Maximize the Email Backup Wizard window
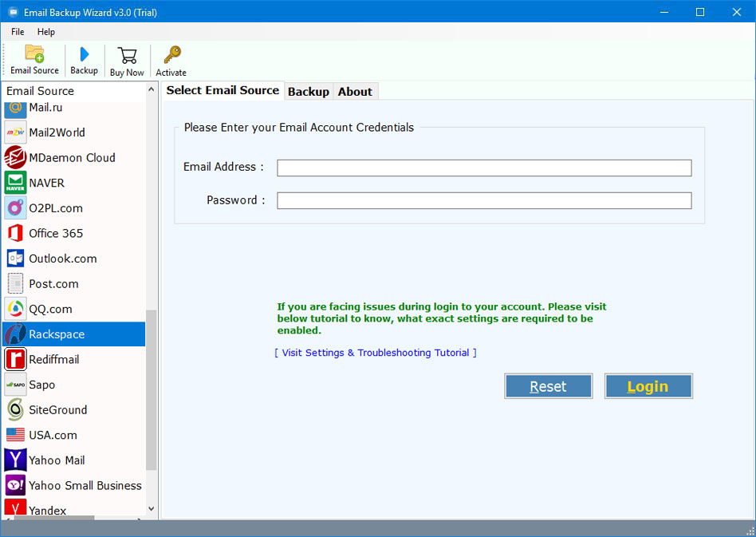756x537 pixels. 700,12
